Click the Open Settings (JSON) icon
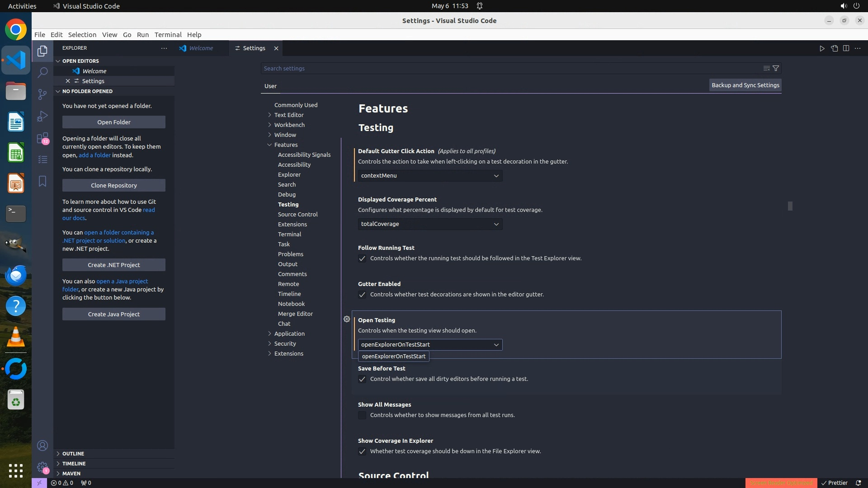This screenshot has height=488, width=868. tap(834, 48)
